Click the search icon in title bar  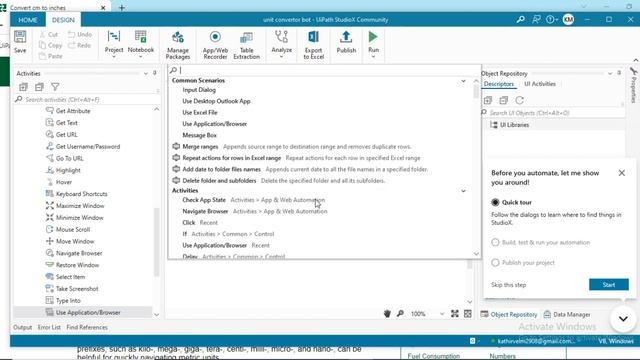coord(520,20)
